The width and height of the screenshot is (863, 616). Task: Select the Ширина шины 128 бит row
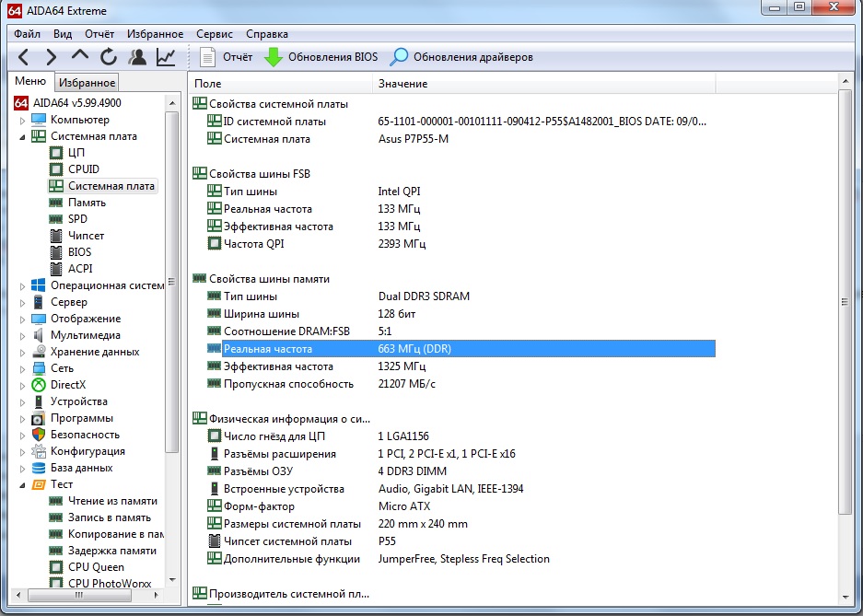[x=453, y=314]
